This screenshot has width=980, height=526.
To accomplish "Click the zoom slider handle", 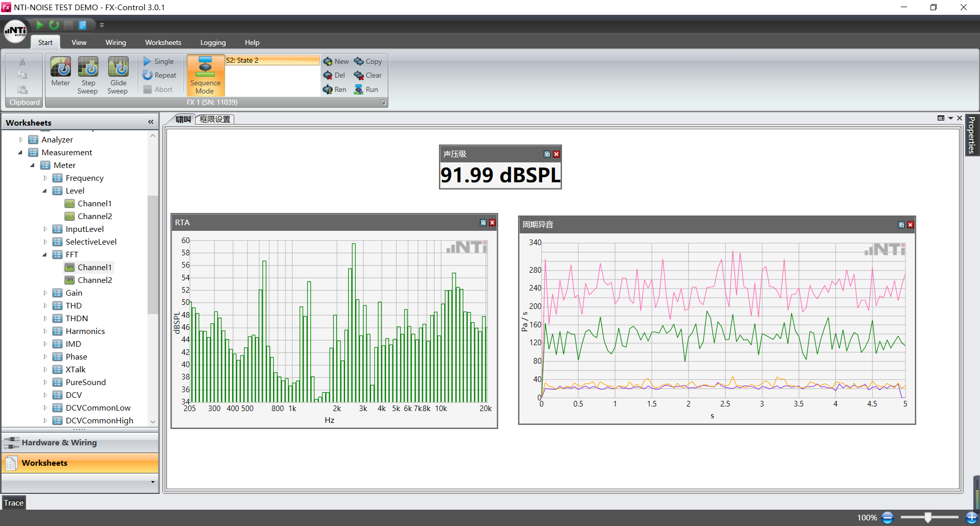I will (928, 517).
